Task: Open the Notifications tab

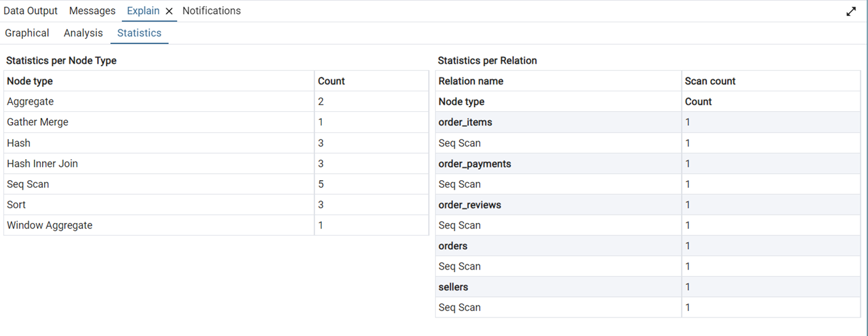Action: (211, 11)
